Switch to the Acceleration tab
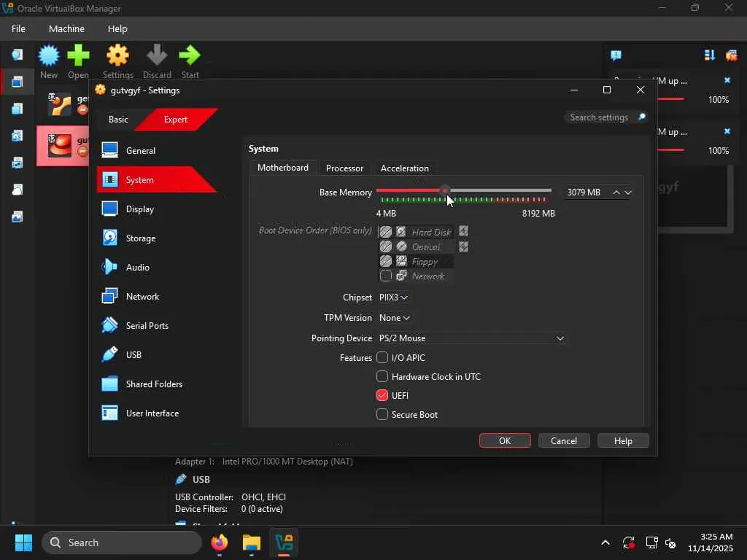The image size is (747, 560). tap(404, 168)
